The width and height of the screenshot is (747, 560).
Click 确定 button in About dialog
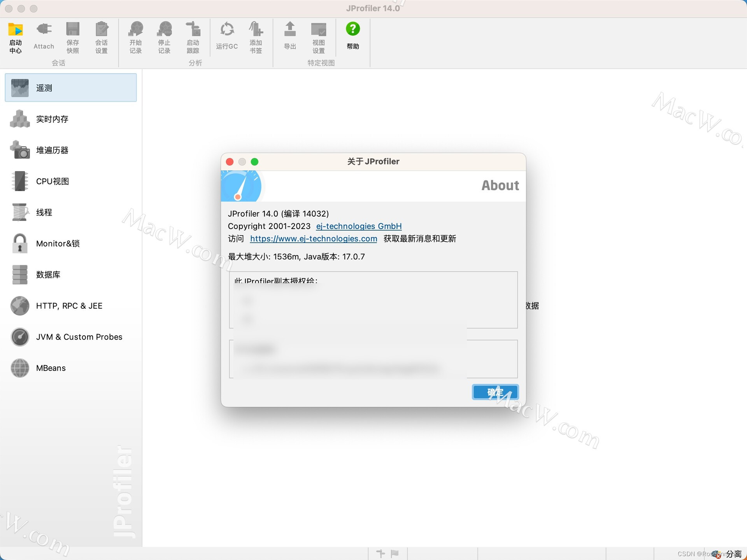(495, 392)
